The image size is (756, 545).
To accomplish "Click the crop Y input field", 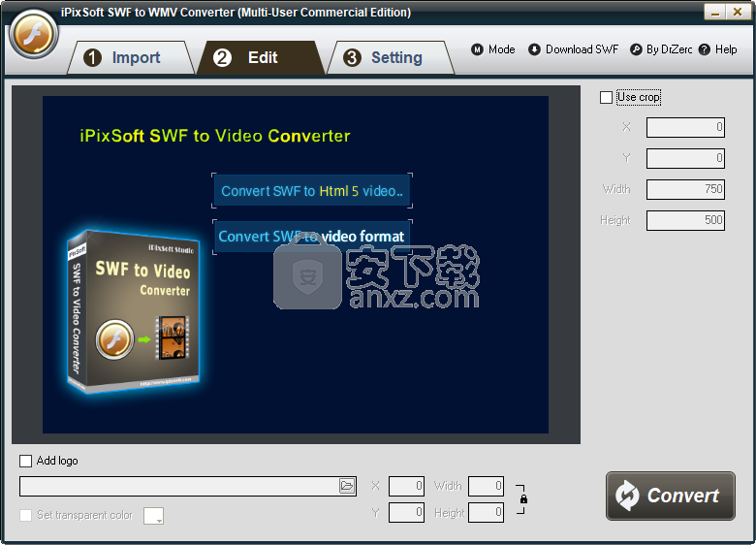I will click(685, 158).
